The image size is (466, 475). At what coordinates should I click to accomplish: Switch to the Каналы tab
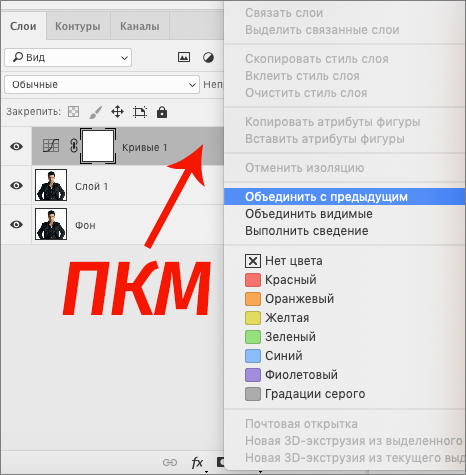point(140,26)
